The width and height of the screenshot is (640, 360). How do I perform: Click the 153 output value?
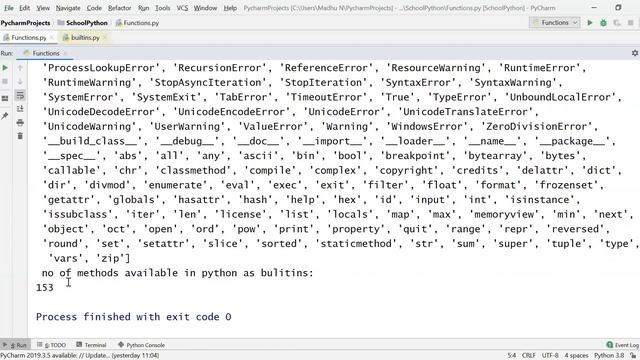click(x=44, y=288)
